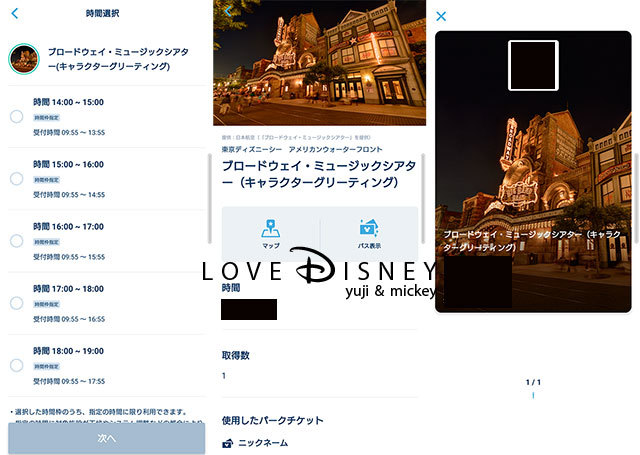The width and height of the screenshot is (640, 455).
Task: Click the ticket icon beside ニックネーム
Action: tap(228, 443)
